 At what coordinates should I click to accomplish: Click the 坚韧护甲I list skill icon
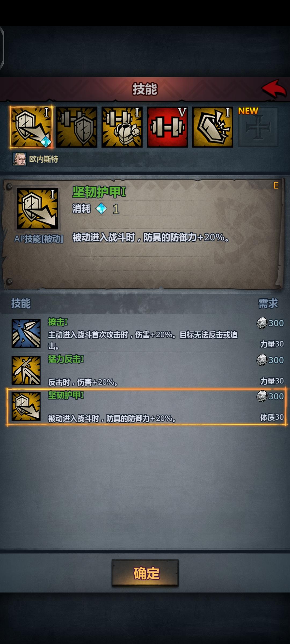(26, 407)
